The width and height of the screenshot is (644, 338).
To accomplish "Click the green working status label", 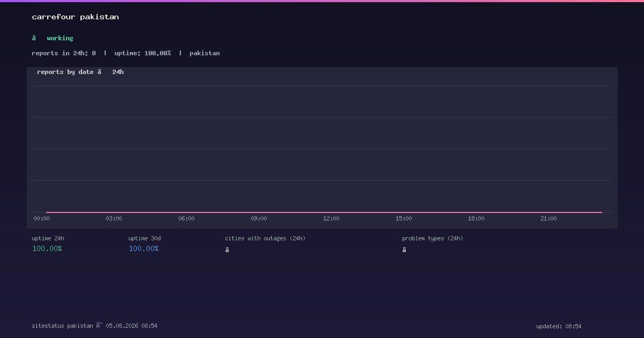I will pos(60,38).
